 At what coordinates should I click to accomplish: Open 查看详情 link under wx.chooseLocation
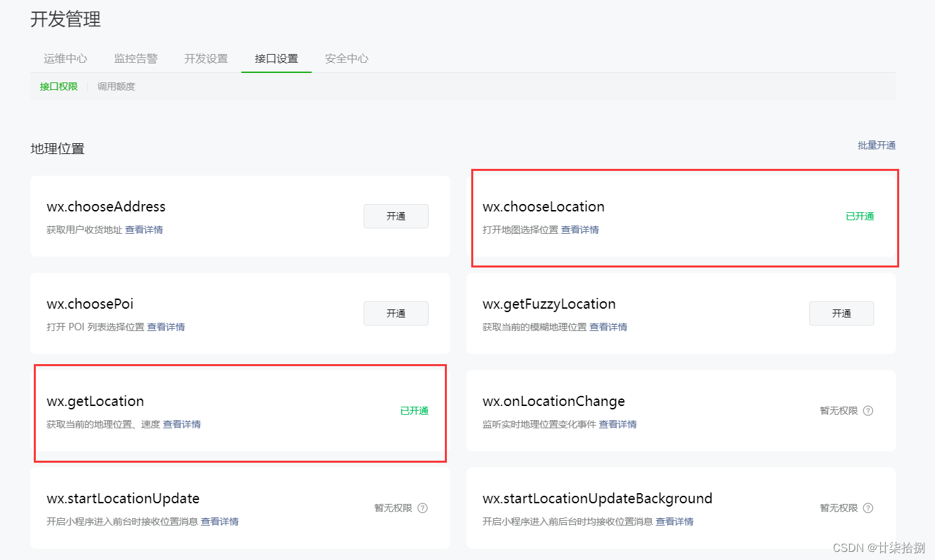tap(580, 230)
